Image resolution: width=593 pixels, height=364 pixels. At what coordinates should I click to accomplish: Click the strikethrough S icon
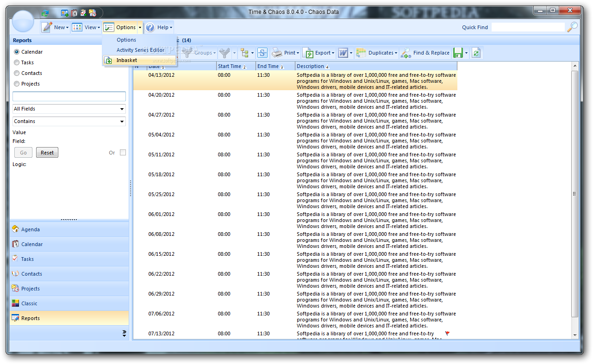(x=262, y=53)
